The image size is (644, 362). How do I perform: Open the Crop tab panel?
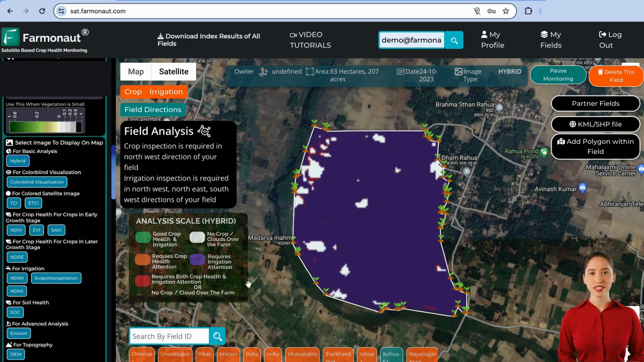click(133, 92)
